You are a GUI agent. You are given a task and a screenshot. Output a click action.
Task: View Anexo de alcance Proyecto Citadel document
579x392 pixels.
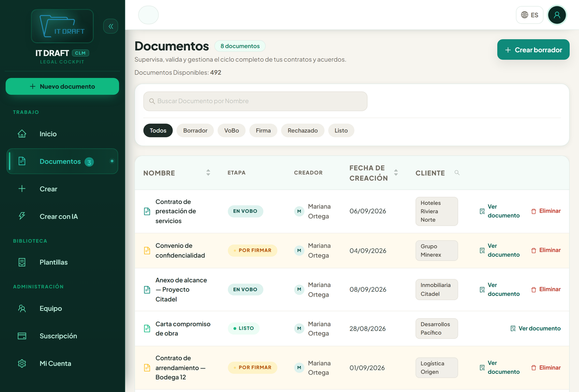499,289
